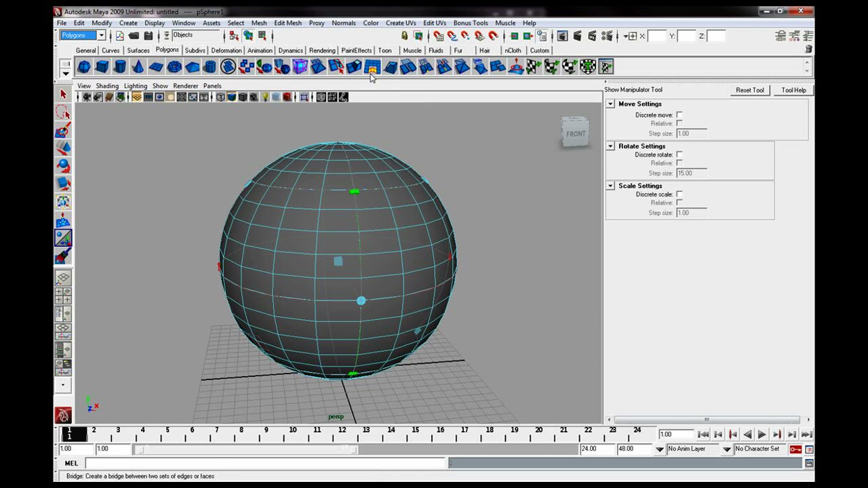Open the shelf options arrow menu
868x488 pixels.
pos(65,73)
